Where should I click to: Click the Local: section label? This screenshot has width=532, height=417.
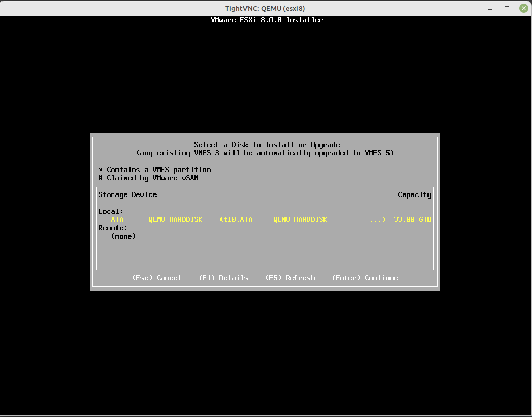(x=111, y=212)
